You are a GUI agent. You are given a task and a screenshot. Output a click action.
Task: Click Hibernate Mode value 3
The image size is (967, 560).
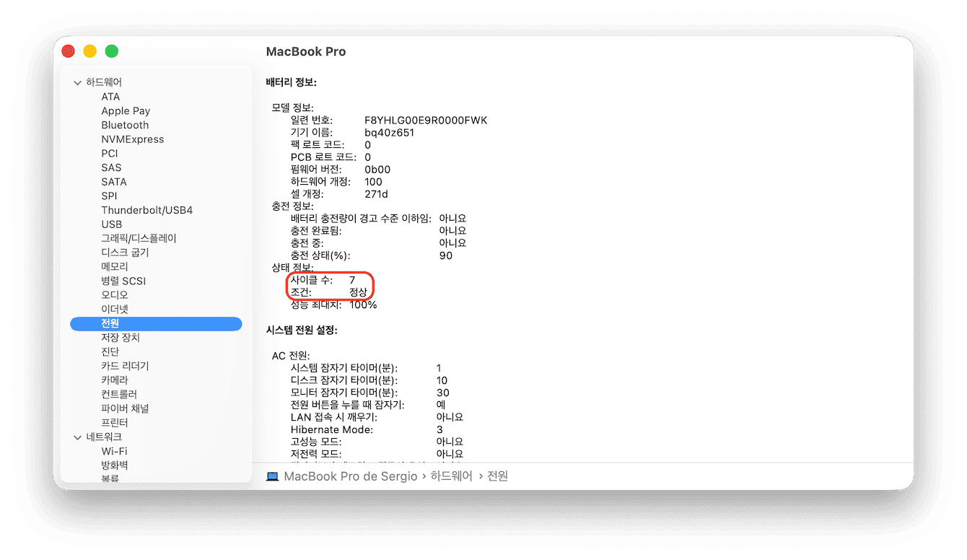439,429
